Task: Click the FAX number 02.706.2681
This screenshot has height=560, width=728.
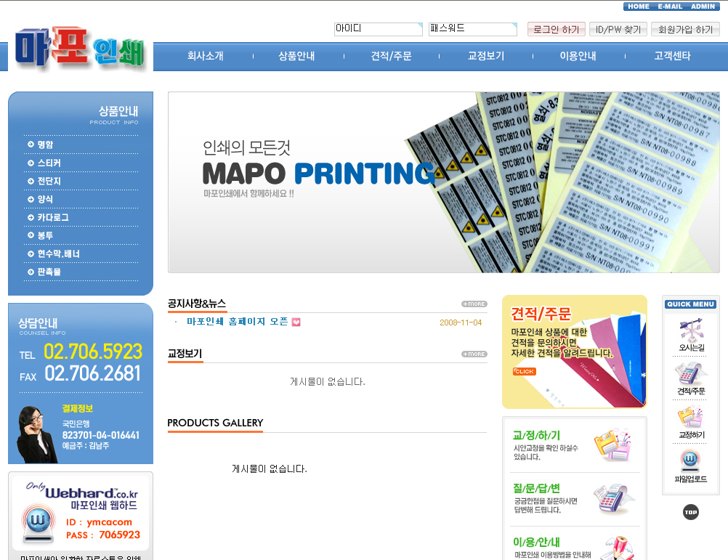Action: click(x=93, y=373)
